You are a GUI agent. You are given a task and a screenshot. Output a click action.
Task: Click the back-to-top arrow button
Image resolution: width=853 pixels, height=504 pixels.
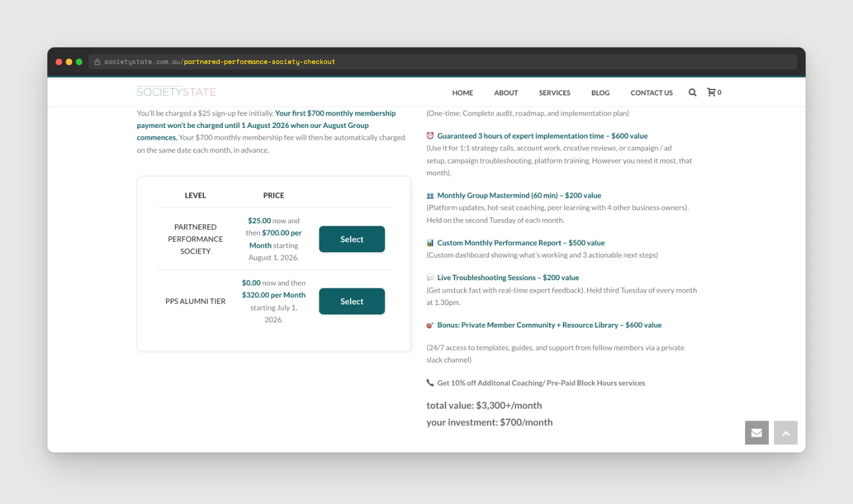[786, 433]
